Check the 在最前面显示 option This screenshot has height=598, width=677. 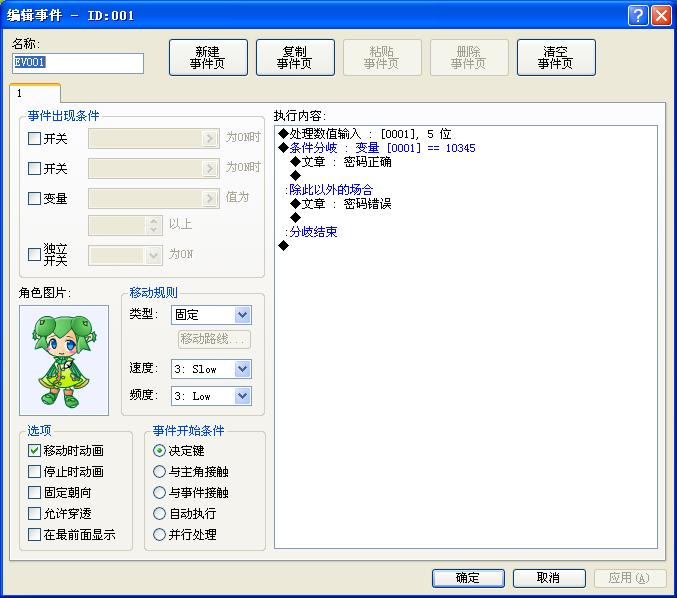point(34,535)
